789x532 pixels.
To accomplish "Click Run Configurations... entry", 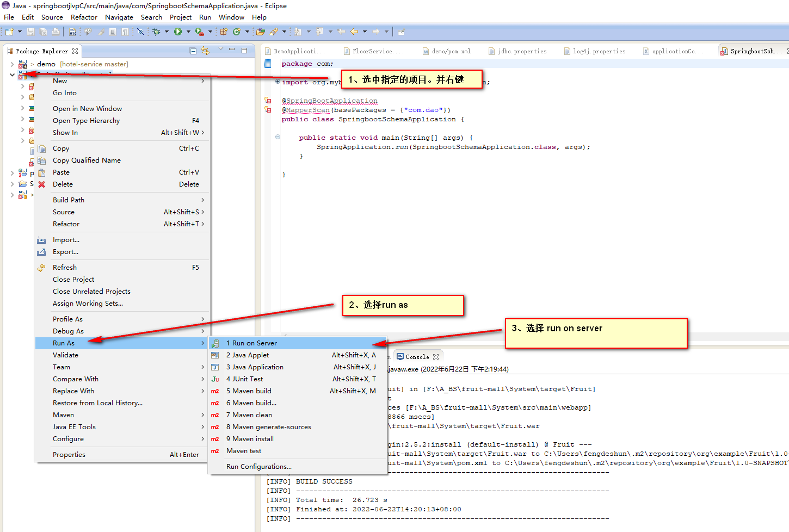I will tap(298, 467).
